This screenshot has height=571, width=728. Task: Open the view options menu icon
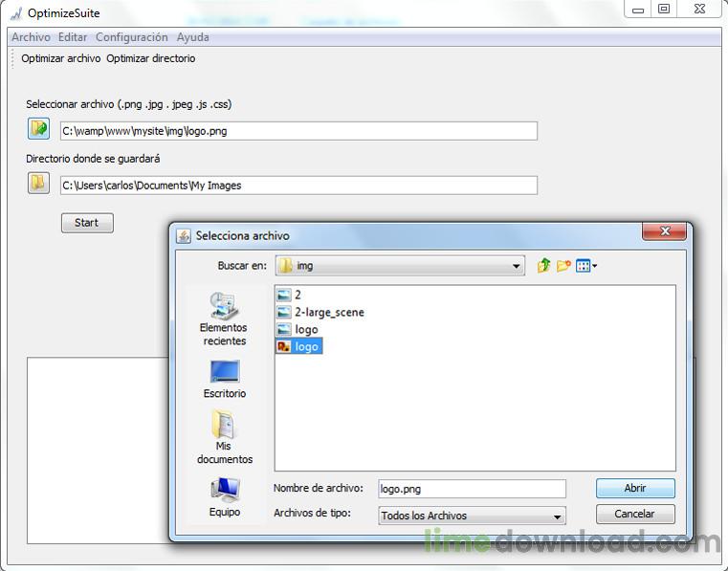click(x=585, y=266)
